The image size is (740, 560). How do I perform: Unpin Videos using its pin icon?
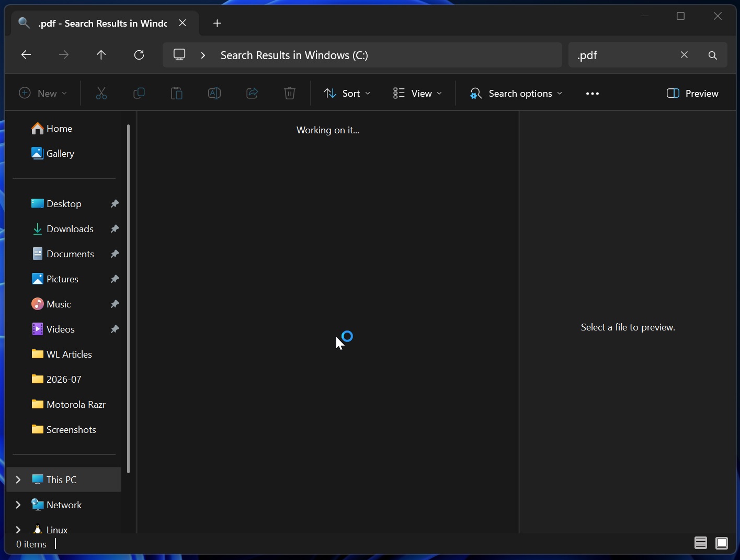coord(115,329)
